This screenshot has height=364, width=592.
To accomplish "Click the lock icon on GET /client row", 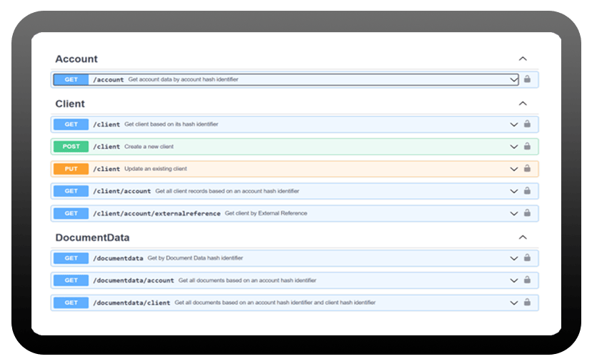I will (x=527, y=124).
